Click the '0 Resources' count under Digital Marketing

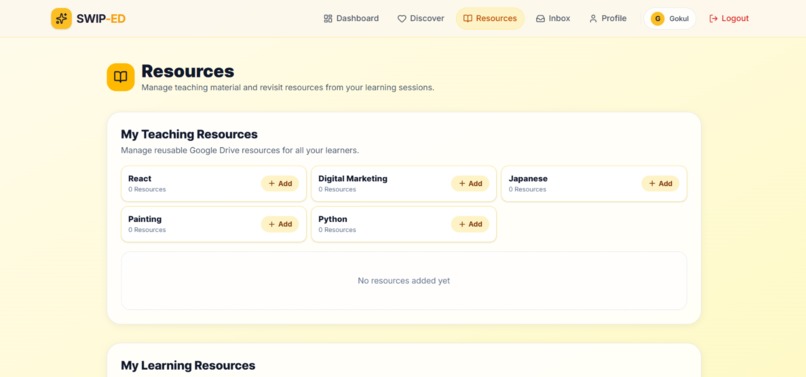pos(337,189)
